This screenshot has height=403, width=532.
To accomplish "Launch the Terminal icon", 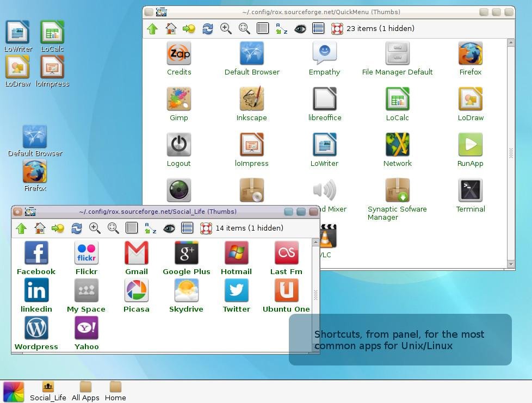I will click(470, 190).
